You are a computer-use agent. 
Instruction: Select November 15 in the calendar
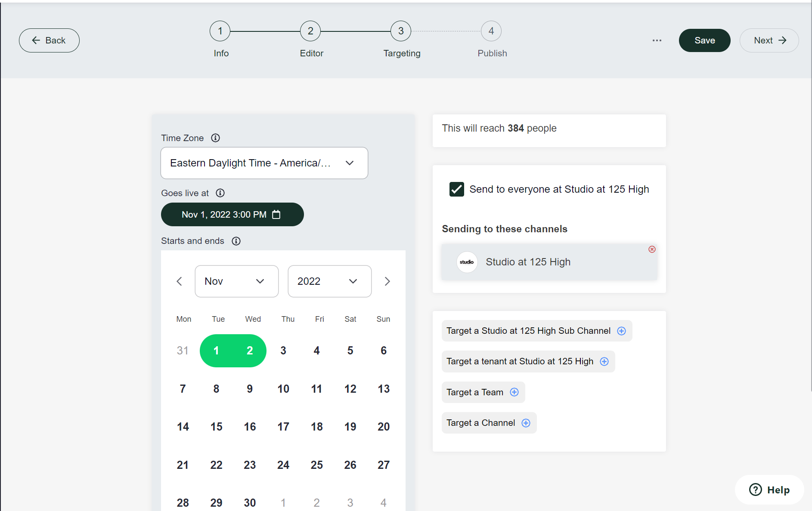coord(216,427)
